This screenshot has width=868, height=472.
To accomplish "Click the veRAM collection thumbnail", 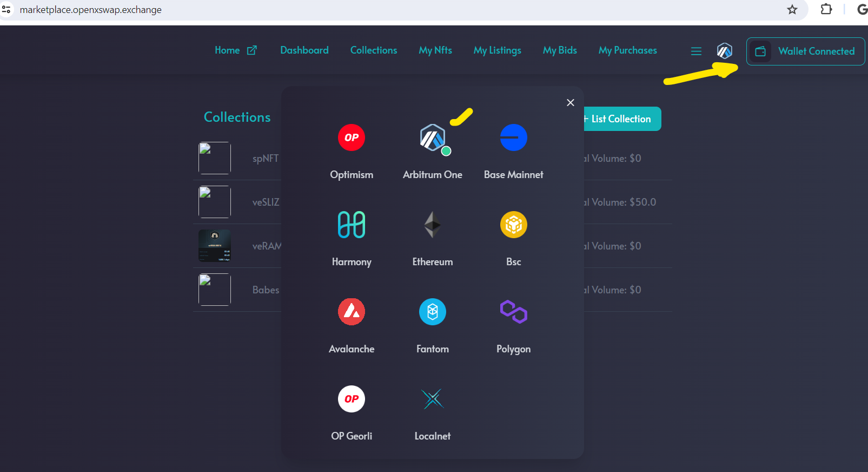I will [x=215, y=246].
